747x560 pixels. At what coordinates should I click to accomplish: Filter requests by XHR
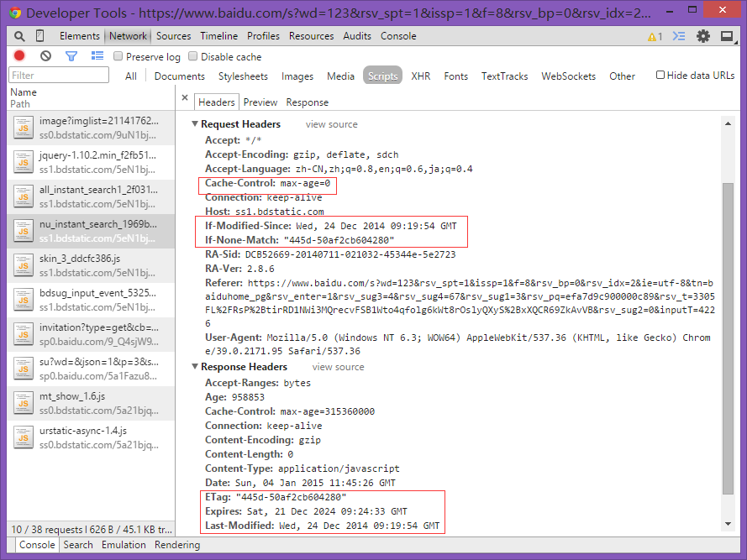pos(421,76)
